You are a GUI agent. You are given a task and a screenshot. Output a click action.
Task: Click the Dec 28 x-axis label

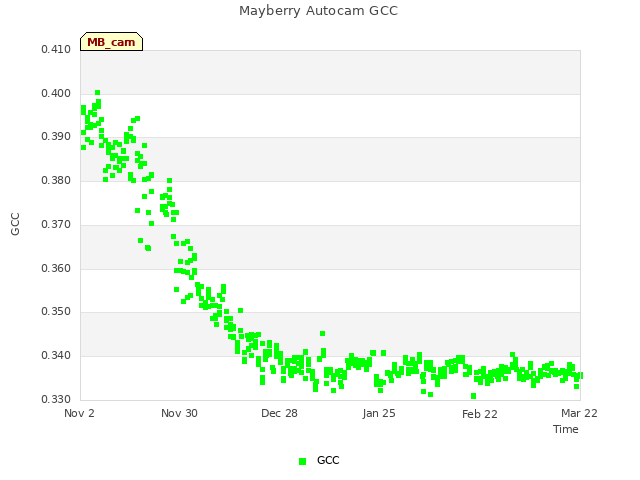pos(279,413)
